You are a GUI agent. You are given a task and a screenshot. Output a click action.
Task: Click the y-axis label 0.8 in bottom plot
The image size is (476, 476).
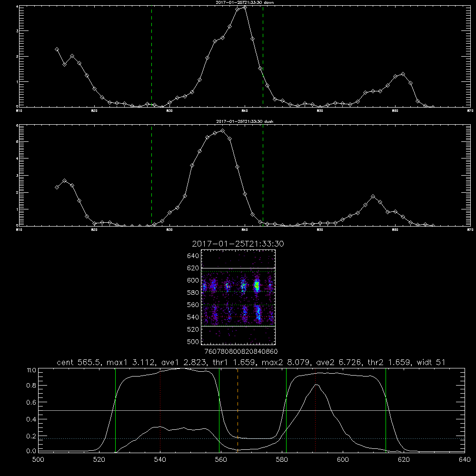click(x=31, y=386)
